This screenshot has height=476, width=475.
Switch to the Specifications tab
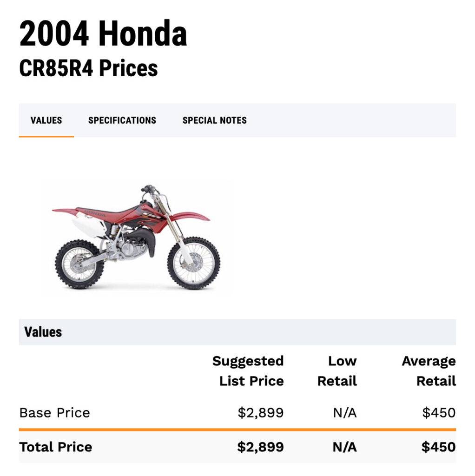tap(122, 120)
